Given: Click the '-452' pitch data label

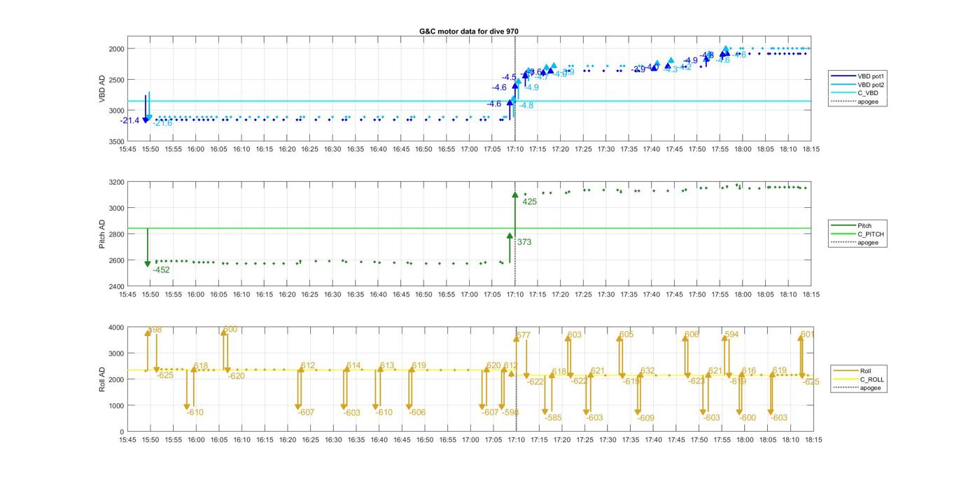Looking at the screenshot, I should [162, 269].
